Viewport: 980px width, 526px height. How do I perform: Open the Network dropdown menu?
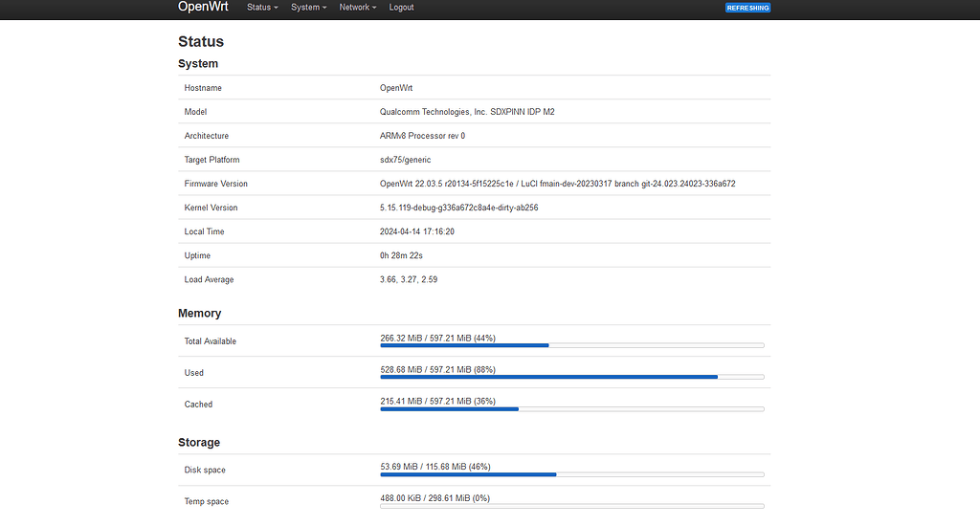[x=358, y=8]
